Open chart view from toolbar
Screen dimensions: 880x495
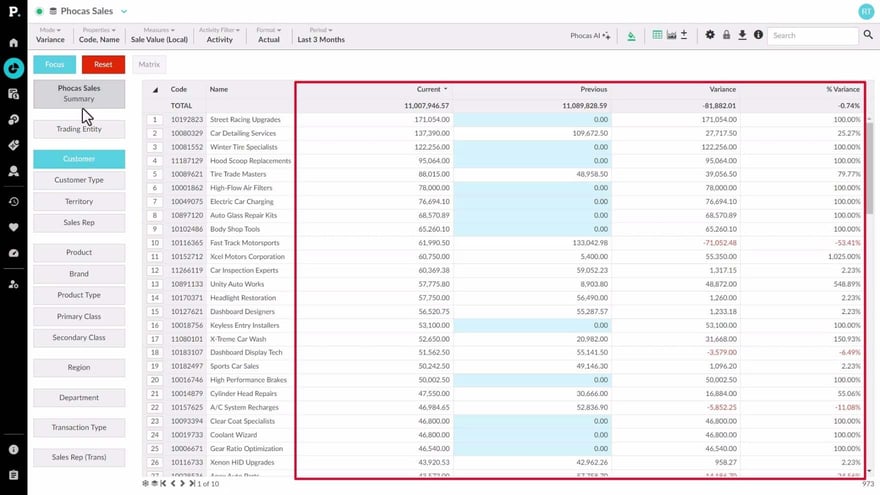(670, 35)
